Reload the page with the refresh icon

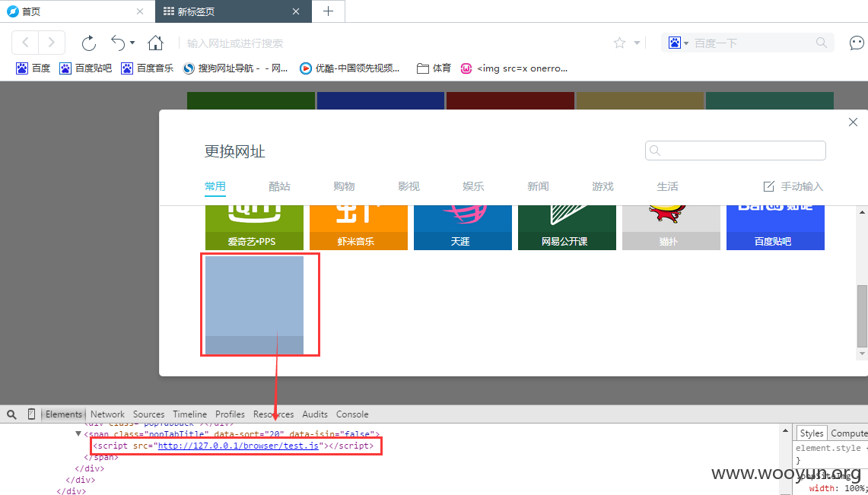88,43
